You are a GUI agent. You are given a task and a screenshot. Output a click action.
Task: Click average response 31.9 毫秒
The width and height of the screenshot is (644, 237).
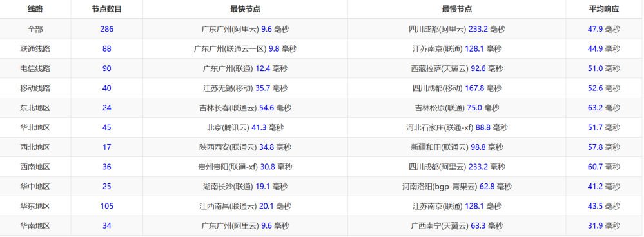604,225
